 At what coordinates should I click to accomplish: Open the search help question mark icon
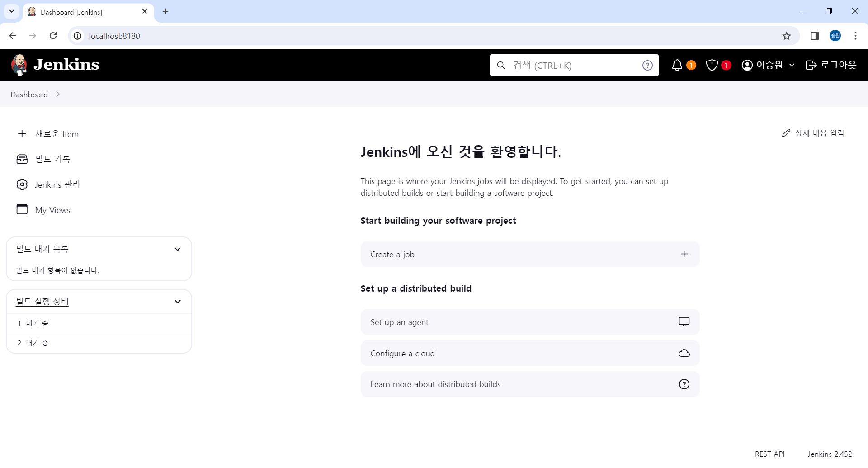(647, 65)
